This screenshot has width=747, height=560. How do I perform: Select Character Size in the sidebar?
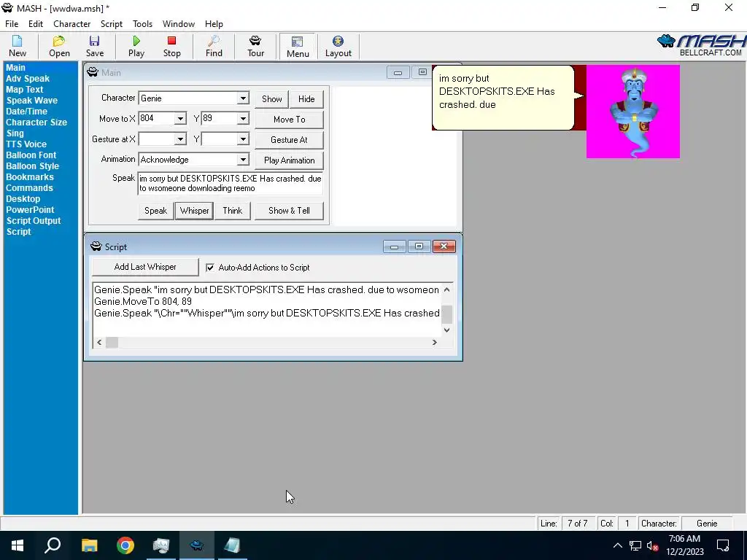(x=36, y=122)
